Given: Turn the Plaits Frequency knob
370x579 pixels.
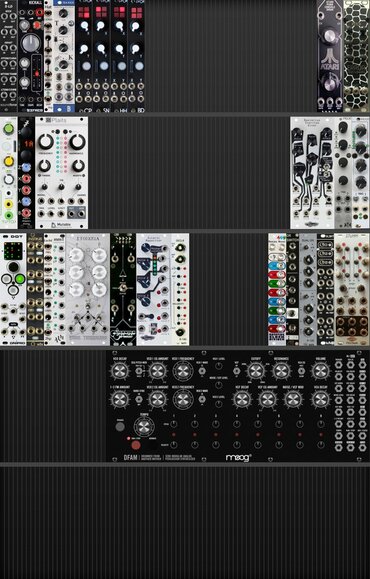Looking at the screenshot, I should click(46, 141).
